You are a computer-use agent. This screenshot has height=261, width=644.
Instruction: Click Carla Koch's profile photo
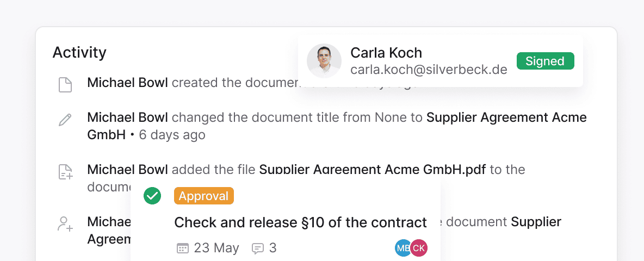click(324, 61)
